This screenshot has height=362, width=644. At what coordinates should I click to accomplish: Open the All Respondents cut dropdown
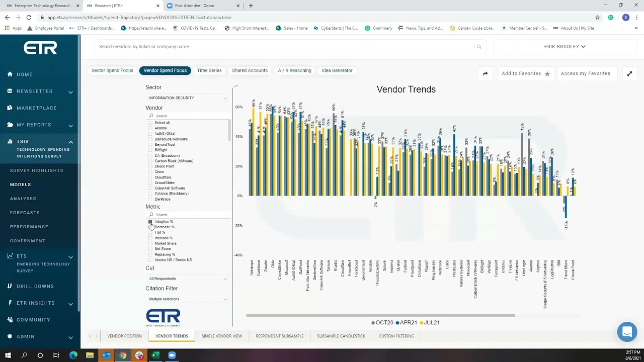click(x=188, y=279)
